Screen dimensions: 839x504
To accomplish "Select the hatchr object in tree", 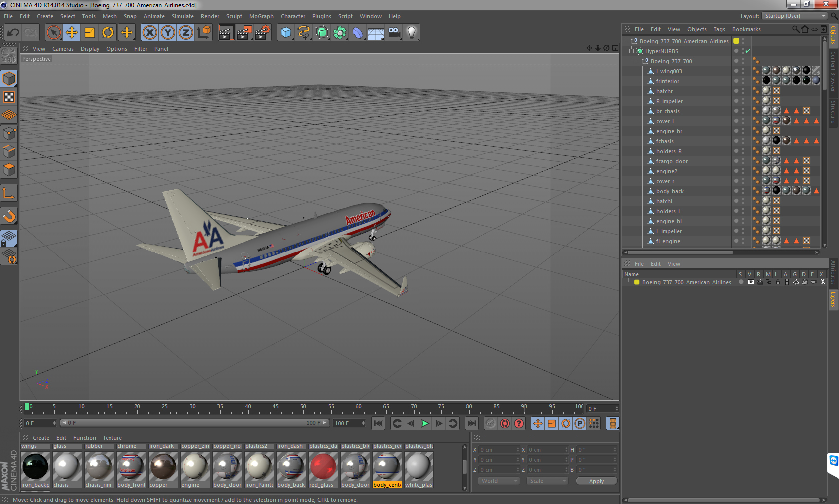I will pos(664,91).
